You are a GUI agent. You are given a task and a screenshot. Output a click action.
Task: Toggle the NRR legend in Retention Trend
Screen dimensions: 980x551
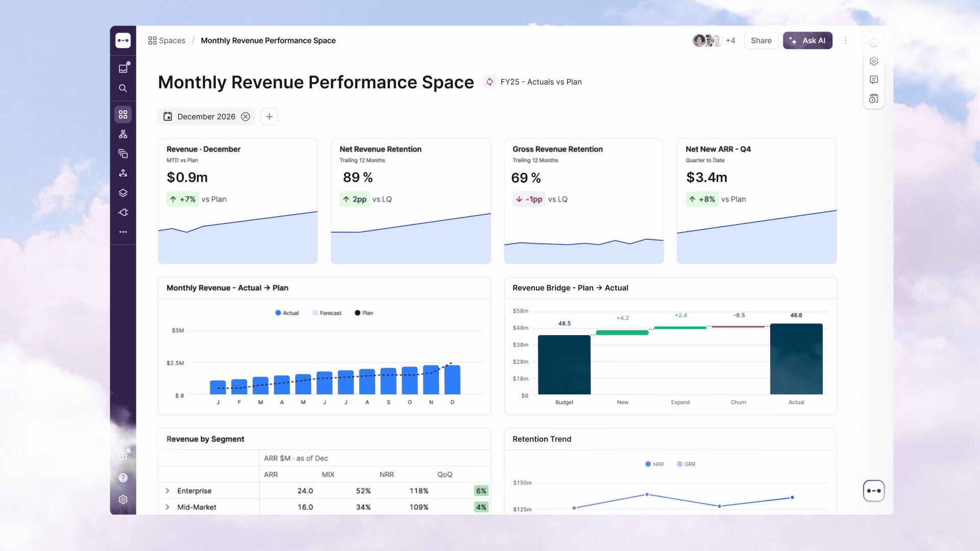(654, 464)
